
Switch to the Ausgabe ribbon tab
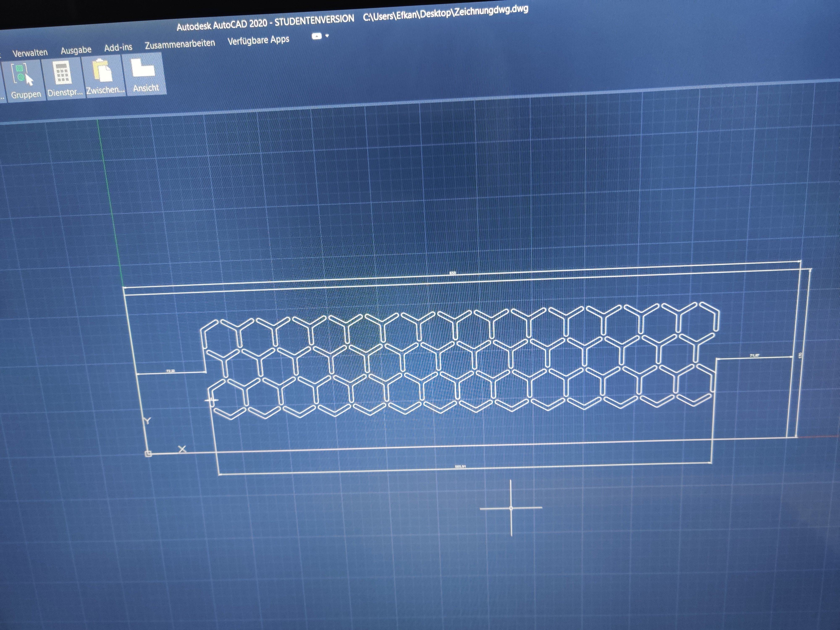[76, 50]
